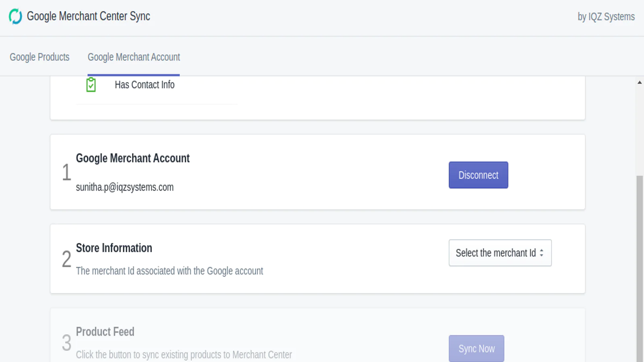644x362 pixels.
Task: Click the Sync Now button
Action: [x=476, y=348]
